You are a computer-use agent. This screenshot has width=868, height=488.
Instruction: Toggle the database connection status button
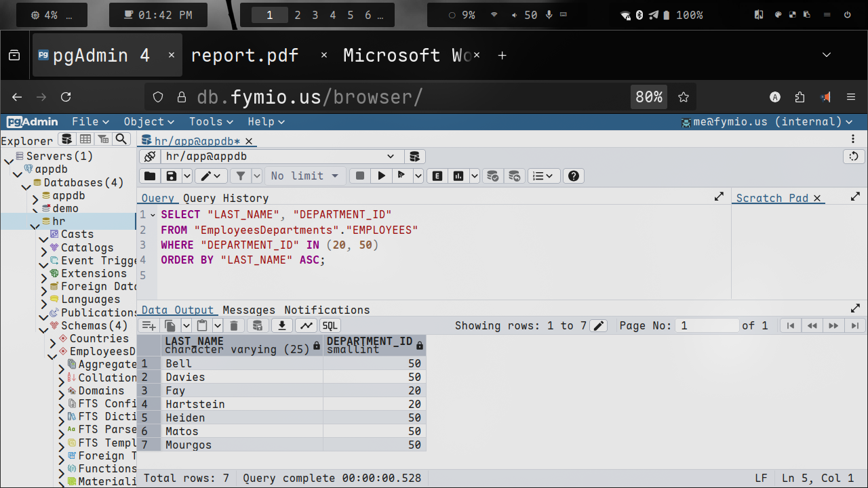coord(150,157)
